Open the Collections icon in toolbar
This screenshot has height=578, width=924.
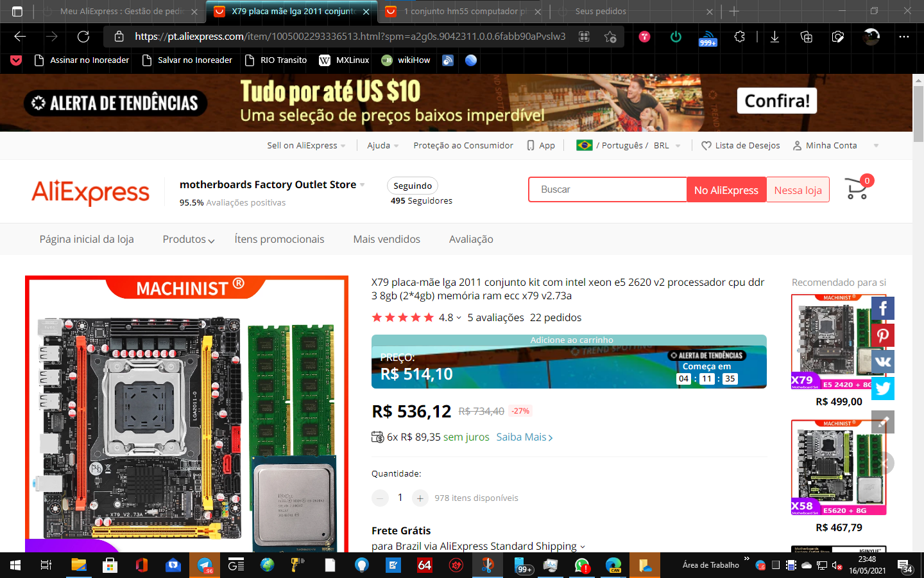pos(807,37)
